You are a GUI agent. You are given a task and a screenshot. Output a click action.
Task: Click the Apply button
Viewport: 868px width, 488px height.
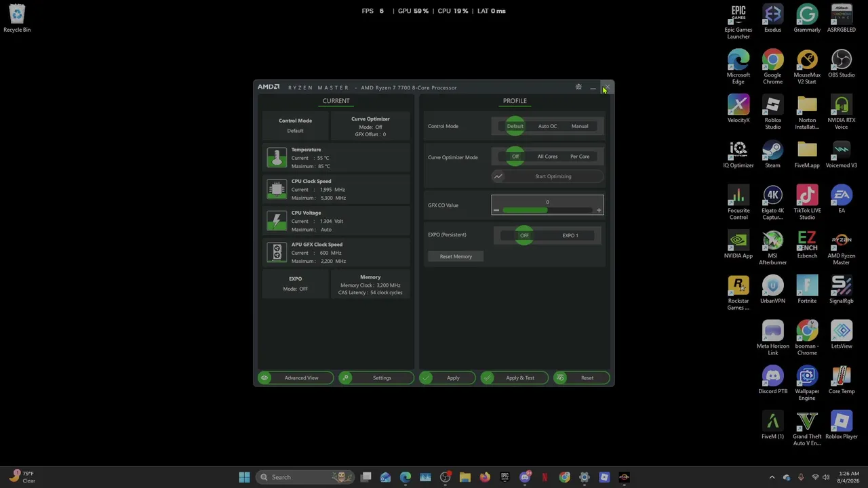[x=448, y=378]
